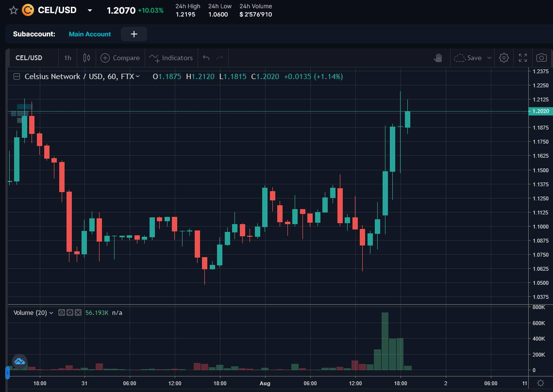Change the 1h chart interval

click(x=67, y=58)
